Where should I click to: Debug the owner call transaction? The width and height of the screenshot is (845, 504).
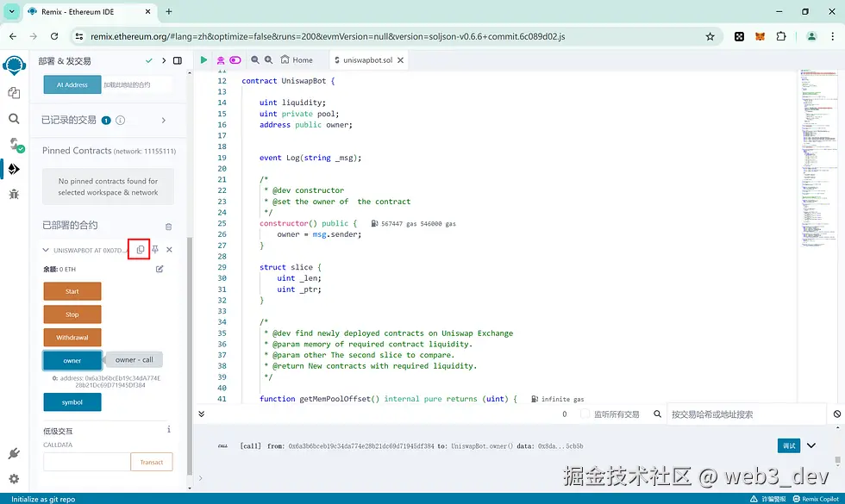click(x=789, y=446)
